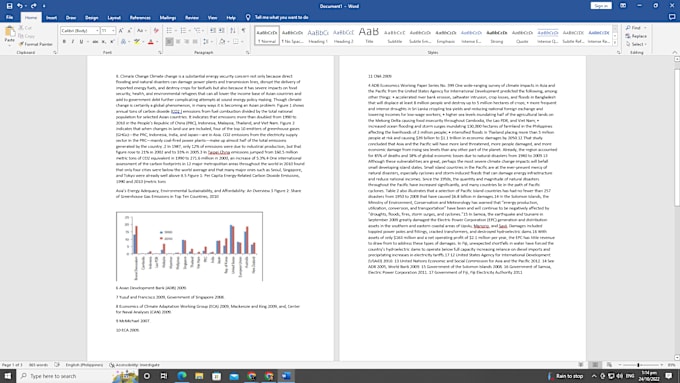The image size is (680, 383).
Task: Open the numbering list dropdown
Action: pyautogui.click(x=190, y=31)
